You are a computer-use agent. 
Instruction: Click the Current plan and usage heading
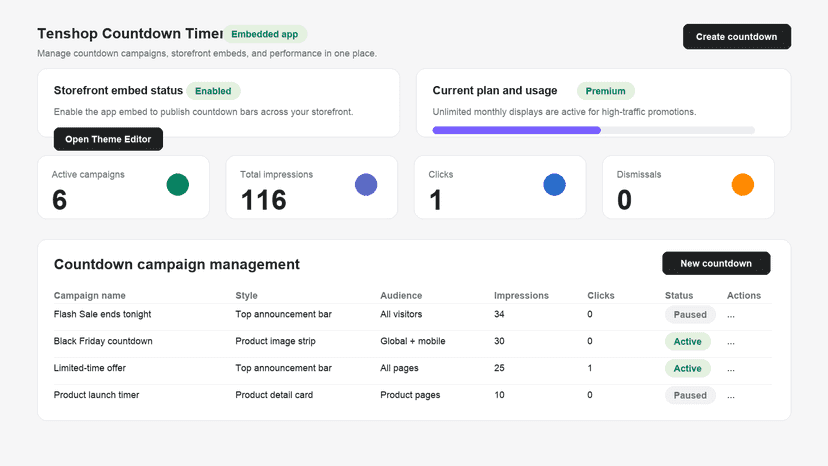pos(495,90)
